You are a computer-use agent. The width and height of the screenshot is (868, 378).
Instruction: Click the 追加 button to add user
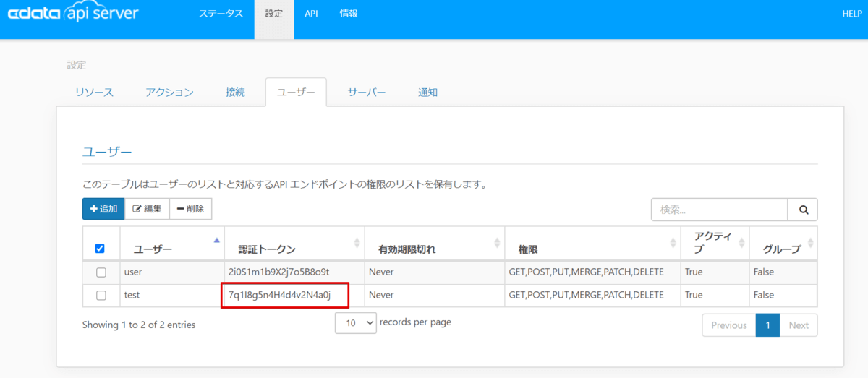coord(103,209)
